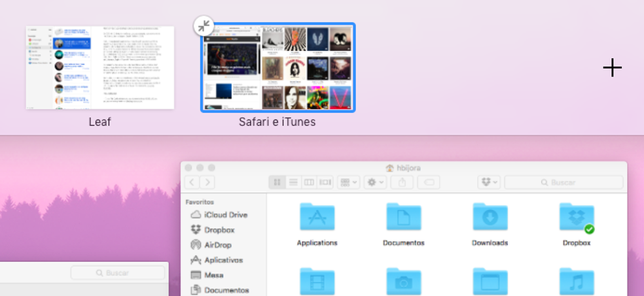Select the folder with music note icon
This screenshot has height=296, width=644.
tap(577, 282)
